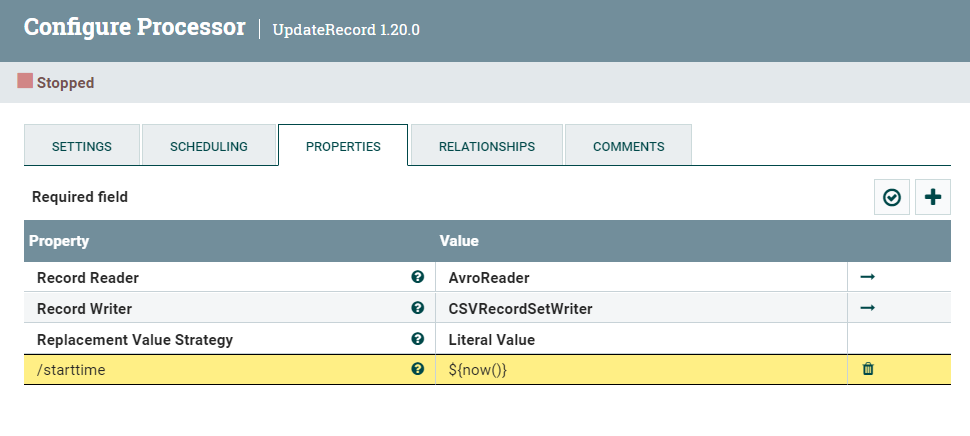Delete the /starttime property with trash icon
Screen dimensions: 970x436
click(868, 369)
